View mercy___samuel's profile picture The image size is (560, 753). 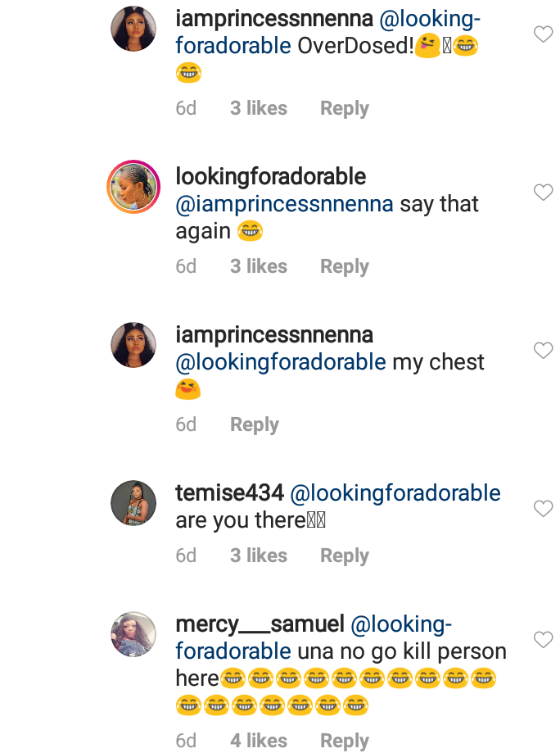tap(133, 634)
